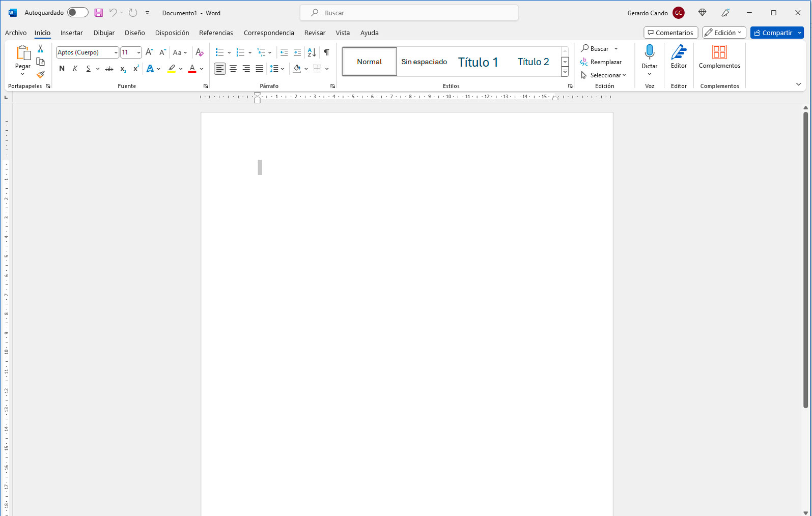Apply the Título 2 style
Screen dimensions: 812x516
[533, 62]
